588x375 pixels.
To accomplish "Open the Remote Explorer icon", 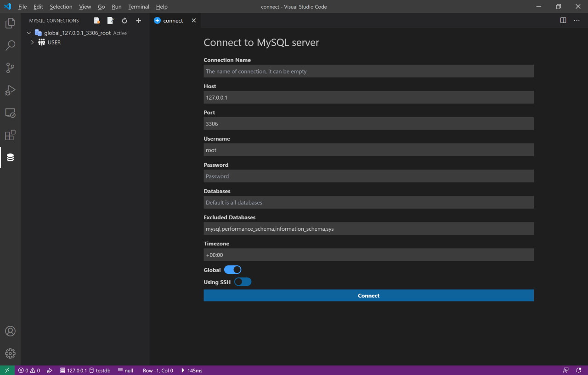I will click(10, 113).
